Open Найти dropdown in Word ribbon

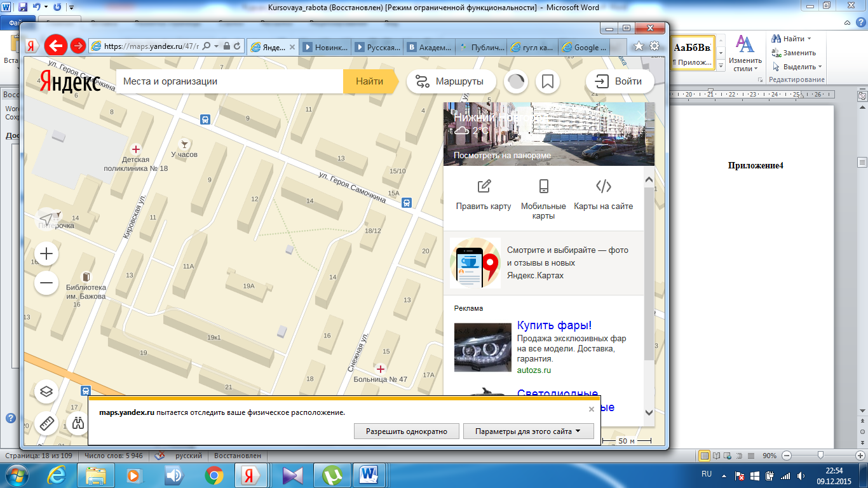point(793,39)
